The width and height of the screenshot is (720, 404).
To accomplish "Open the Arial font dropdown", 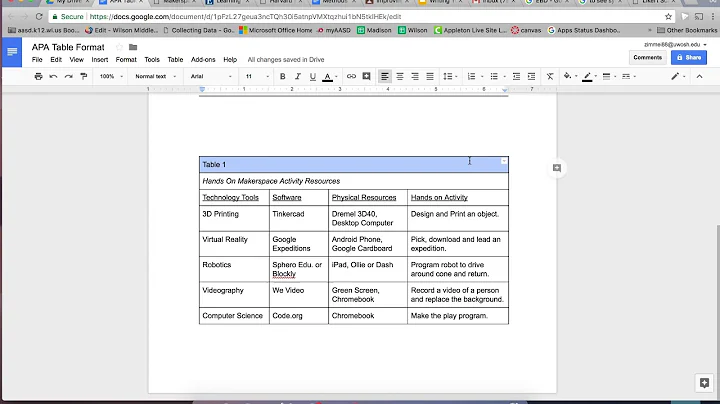I will (x=211, y=76).
